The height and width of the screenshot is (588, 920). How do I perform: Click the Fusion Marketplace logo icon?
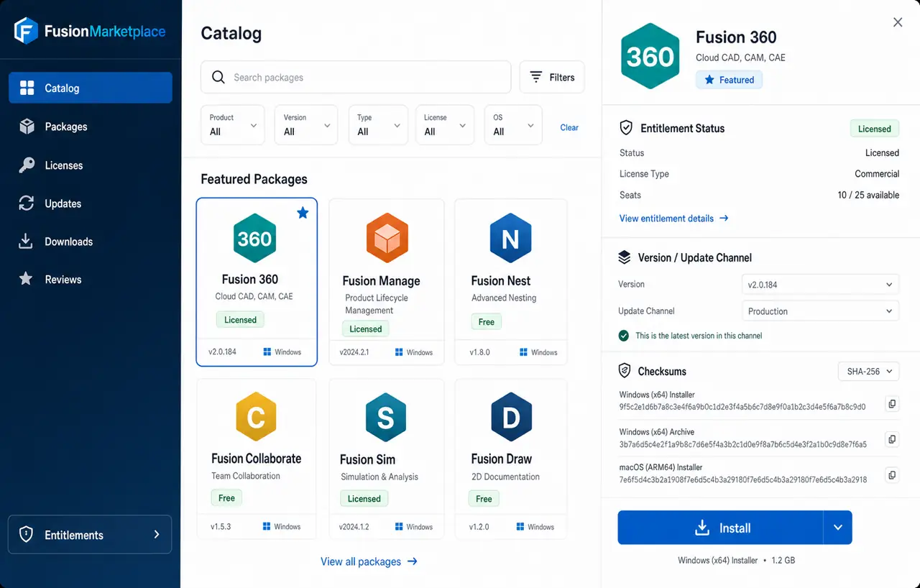27,31
